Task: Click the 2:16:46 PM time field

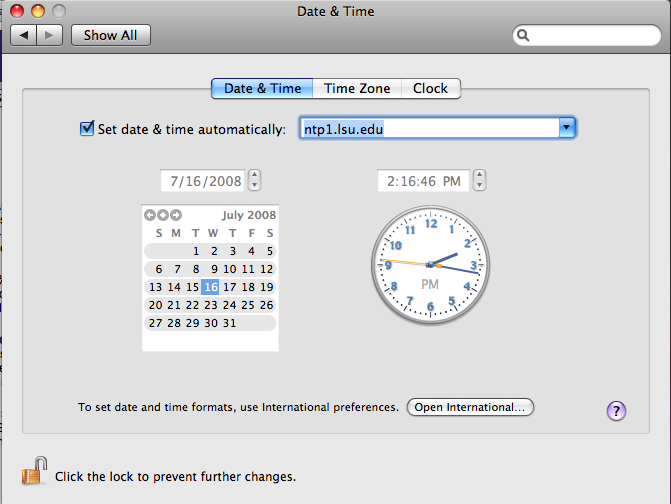Action: coord(423,181)
